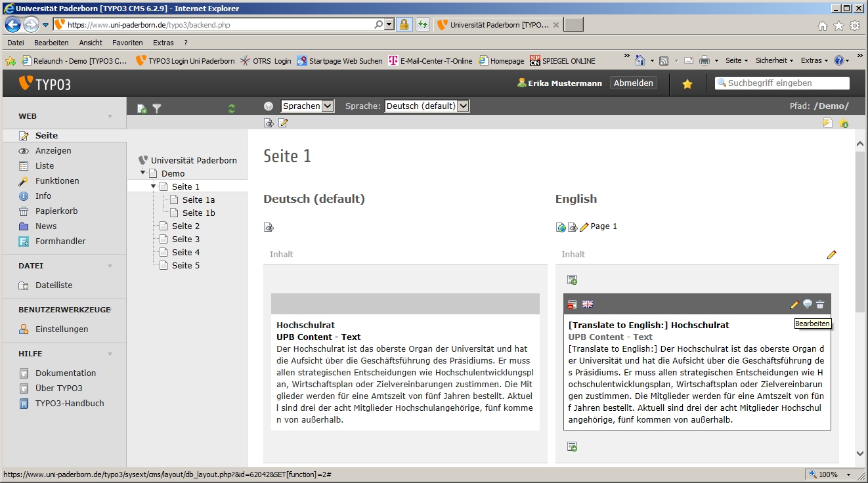Open TYPO3 Login Uni Paderborn favorite
Image resolution: width=868 pixels, height=483 pixels.
coord(185,60)
